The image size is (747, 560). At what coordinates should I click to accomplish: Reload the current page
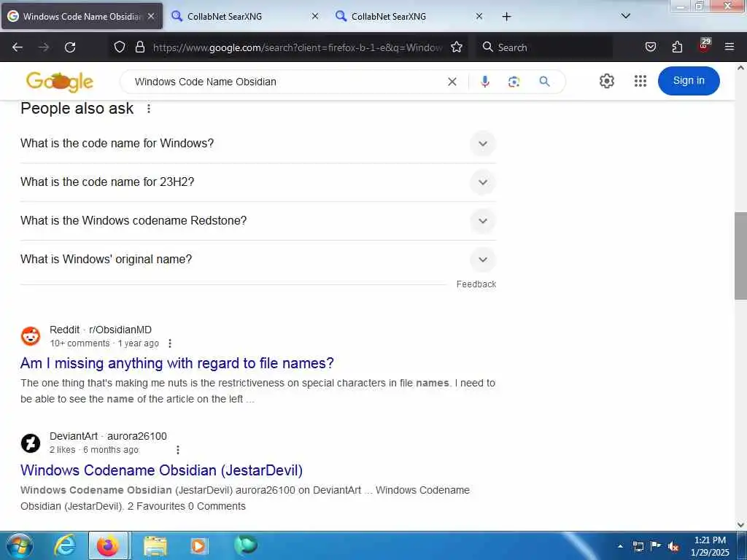(x=70, y=47)
